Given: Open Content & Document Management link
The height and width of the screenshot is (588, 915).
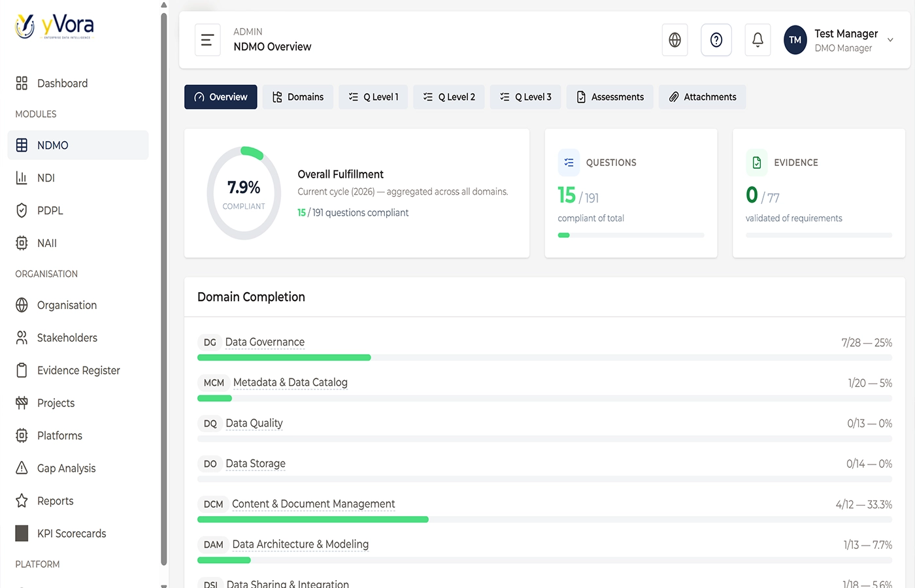Looking at the screenshot, I should tap(314, 504).
